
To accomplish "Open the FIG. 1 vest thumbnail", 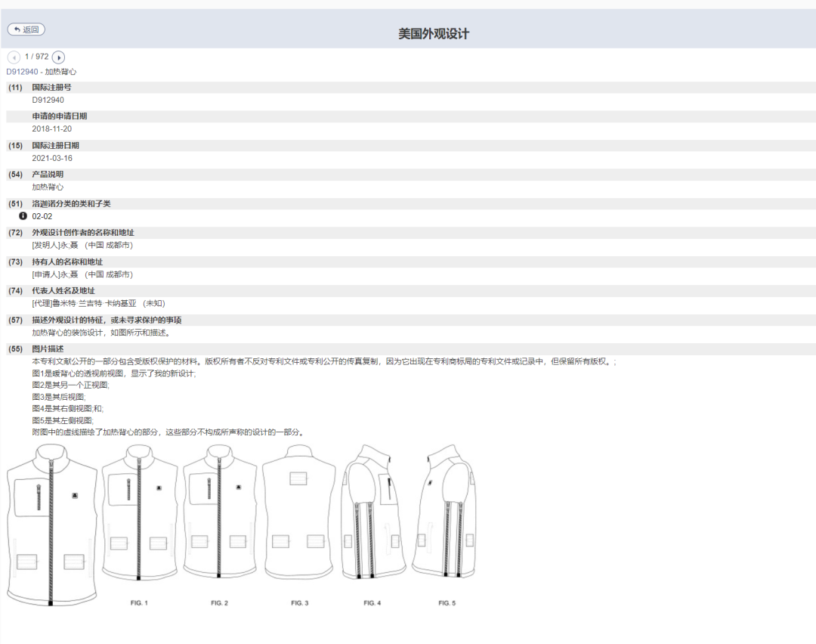I will [140, 512].
